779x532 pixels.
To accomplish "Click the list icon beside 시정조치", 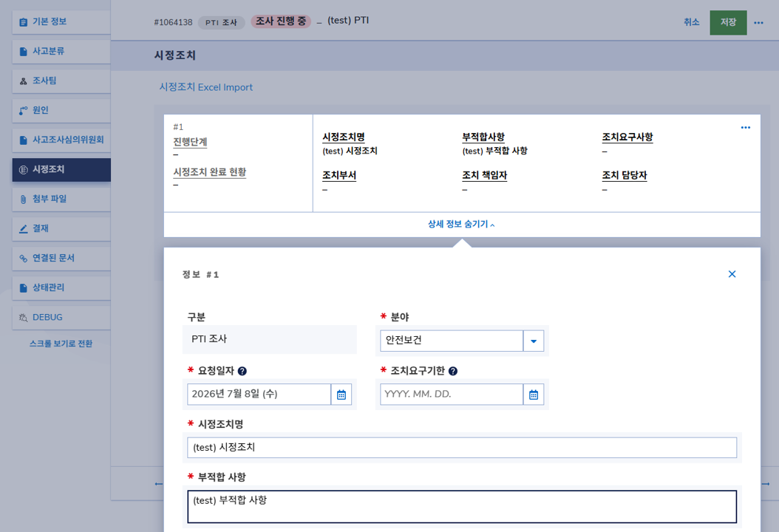I will 24,170.
